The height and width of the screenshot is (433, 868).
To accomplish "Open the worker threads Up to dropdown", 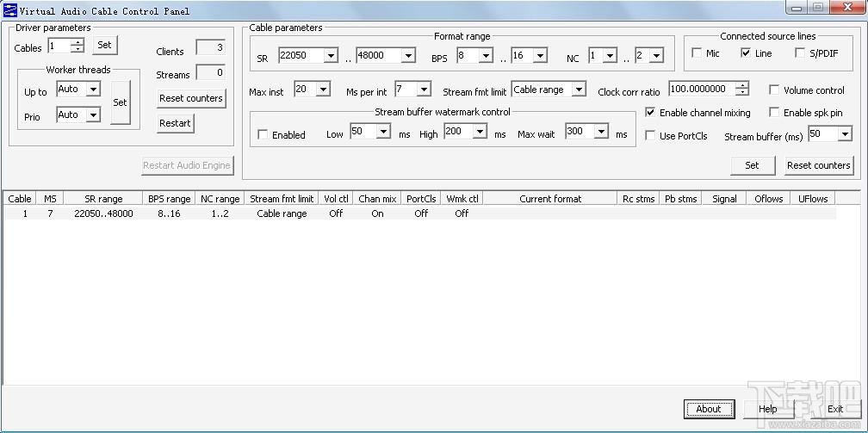I will [x=94, y=90].
